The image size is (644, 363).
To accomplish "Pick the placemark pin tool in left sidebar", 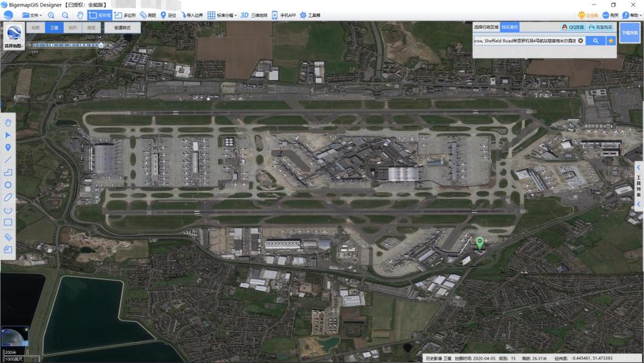I will click(8, 147).
